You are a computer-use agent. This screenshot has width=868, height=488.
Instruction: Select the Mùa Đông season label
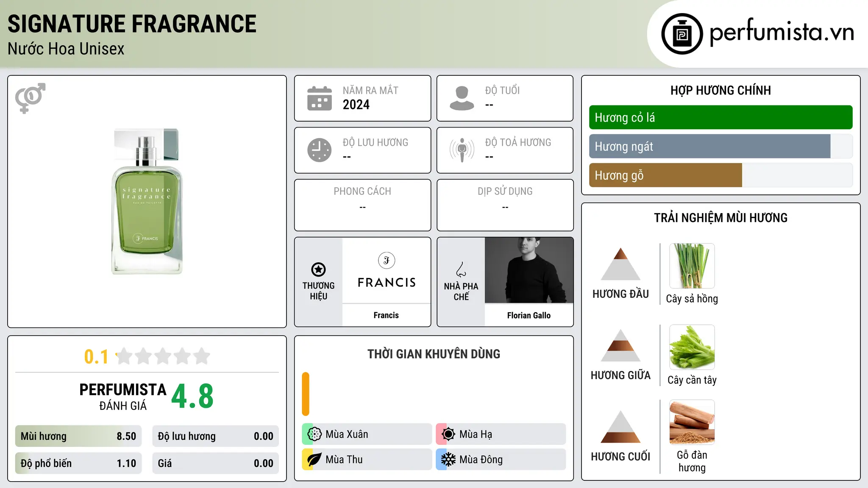click(481, 460)
